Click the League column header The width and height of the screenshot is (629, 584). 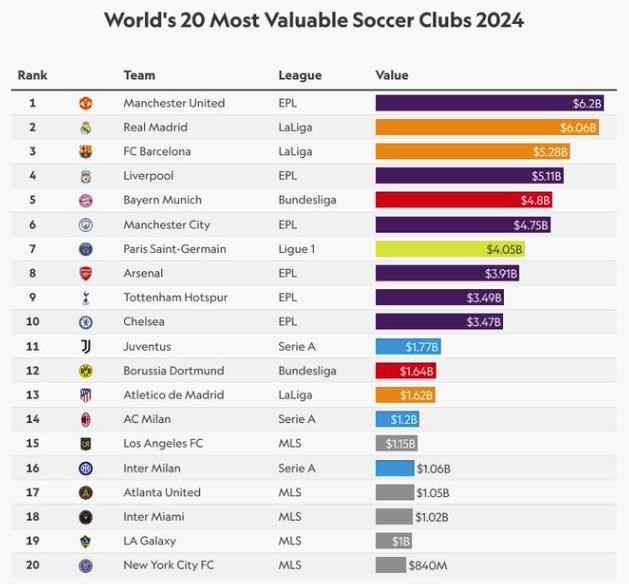[300, 76]
